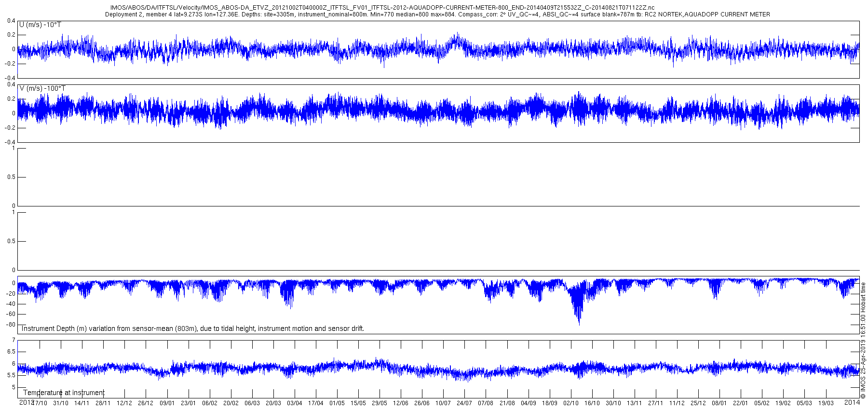Click the '07/08' date label

(486, 403)
